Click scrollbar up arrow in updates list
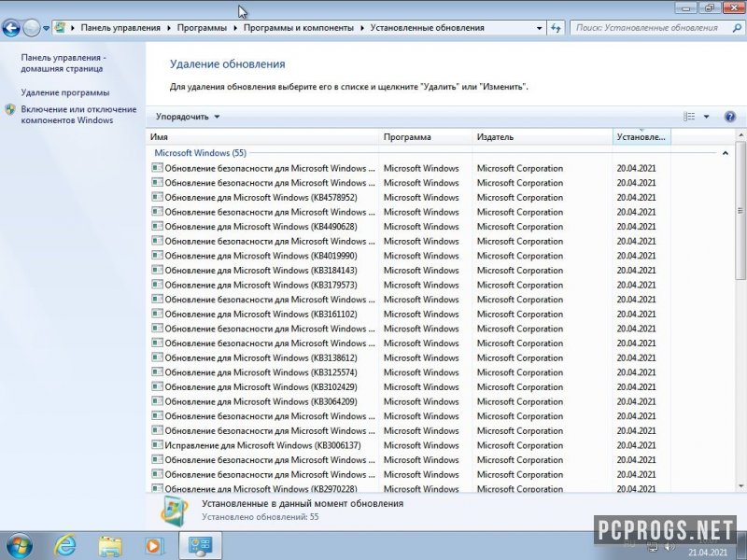Image resolution: width=747 pixels, height=560 pixels. coord(740,135)
